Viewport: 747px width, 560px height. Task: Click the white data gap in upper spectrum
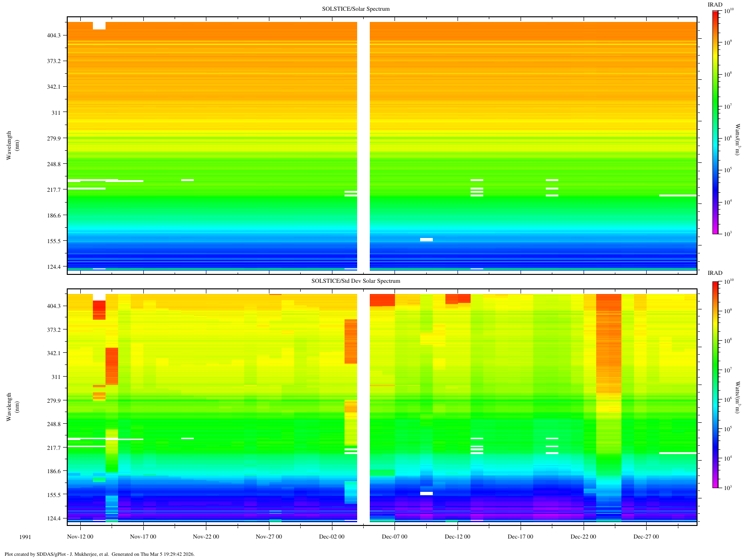click(363, 146)
